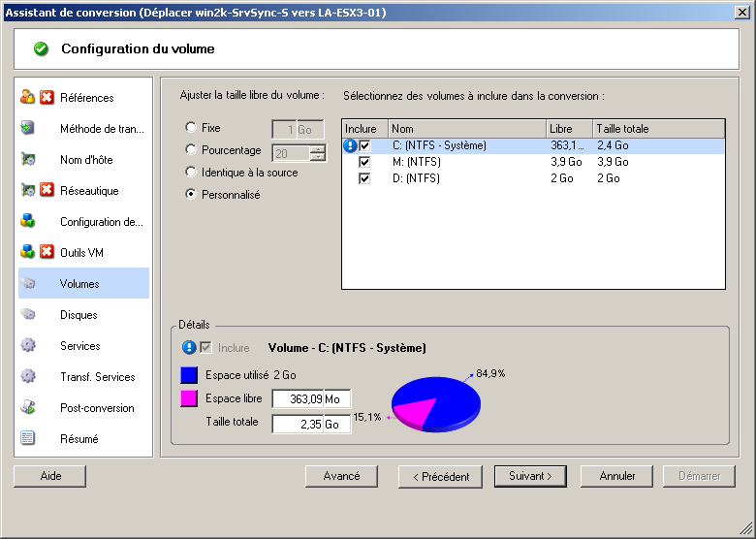This screenshot has height=539, width=756.
Task: Select the D: (NTFS) volume row
Action: pyautogui.click(x=533, y=178)
